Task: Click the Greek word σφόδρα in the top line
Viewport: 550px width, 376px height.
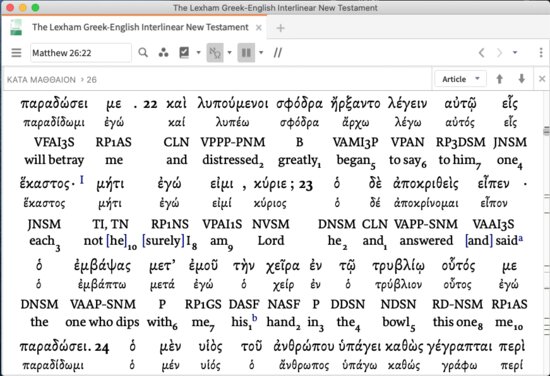Action: coord(299,104)
